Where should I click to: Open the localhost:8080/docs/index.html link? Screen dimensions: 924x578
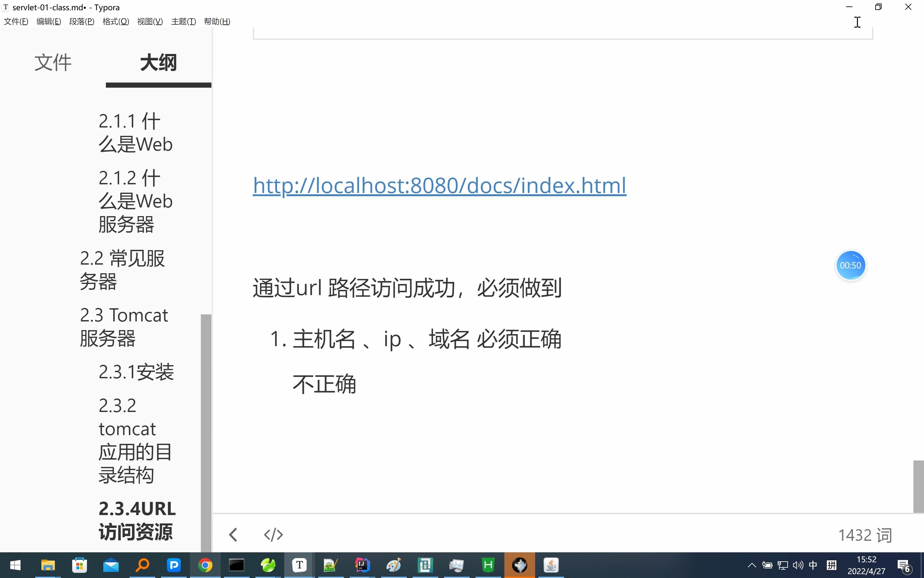440,186
